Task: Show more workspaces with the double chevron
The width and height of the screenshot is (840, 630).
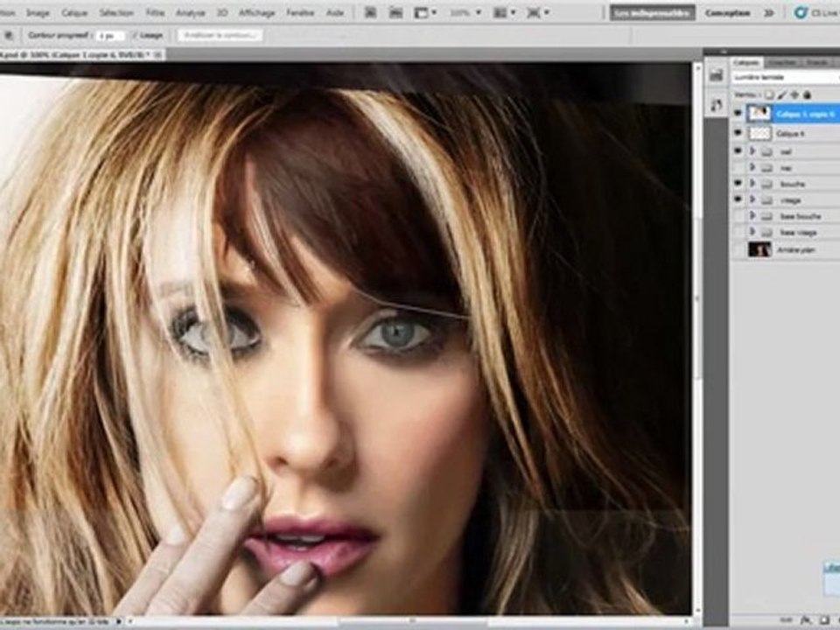Action: click(x=769, y=13)
